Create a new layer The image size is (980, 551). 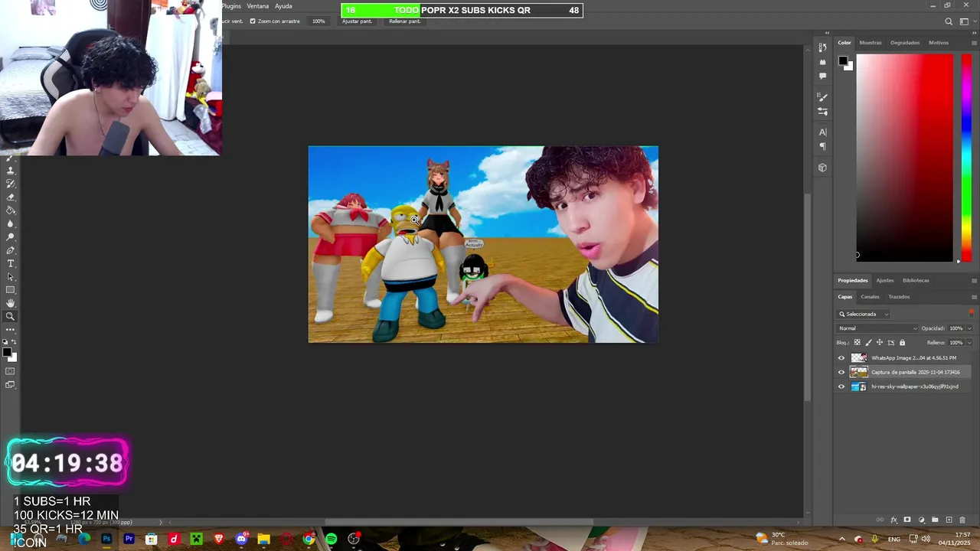[949, 520]
